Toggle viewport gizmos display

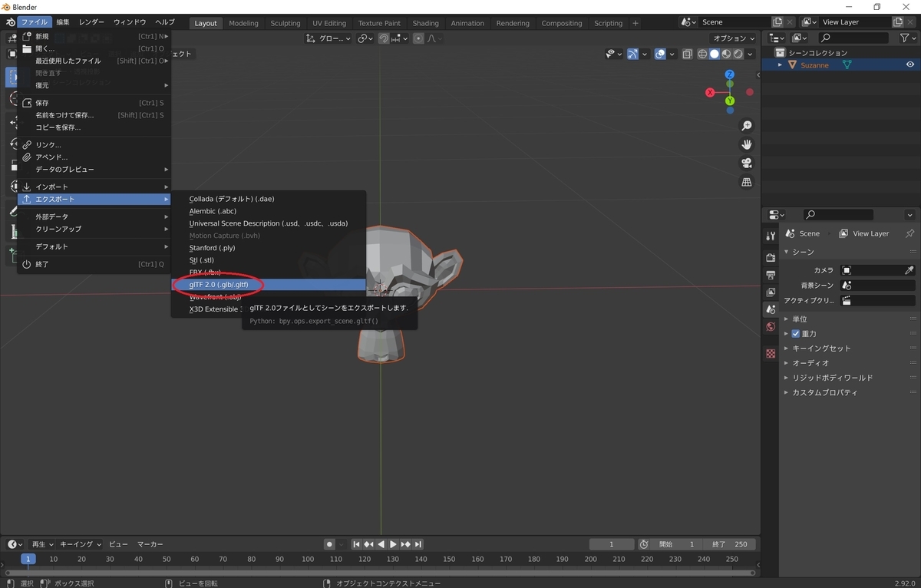[632, 54]
